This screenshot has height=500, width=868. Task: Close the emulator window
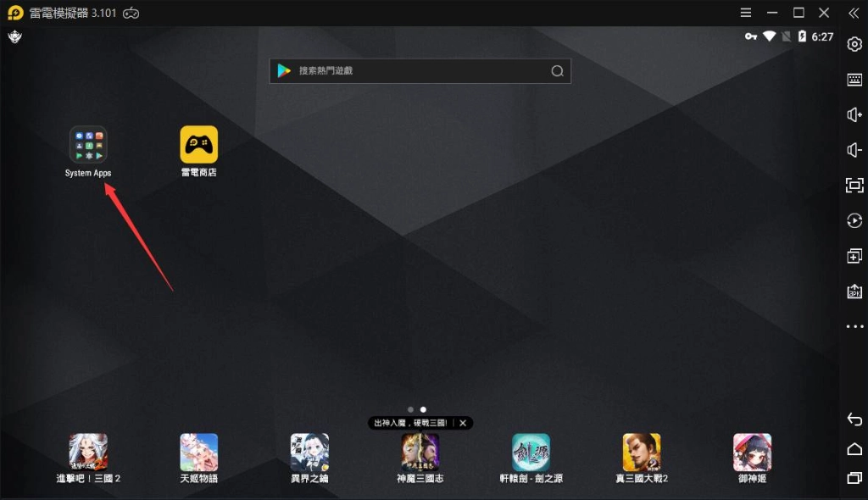824,13
